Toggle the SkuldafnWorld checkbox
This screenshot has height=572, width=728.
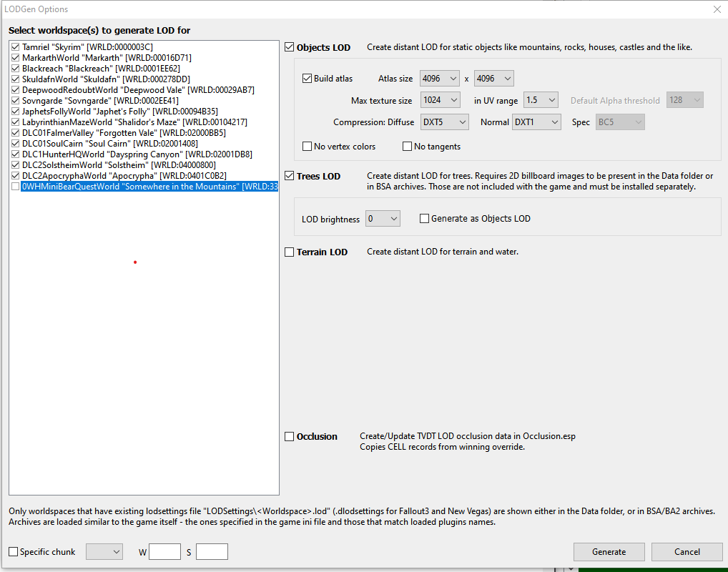[15, 79]
